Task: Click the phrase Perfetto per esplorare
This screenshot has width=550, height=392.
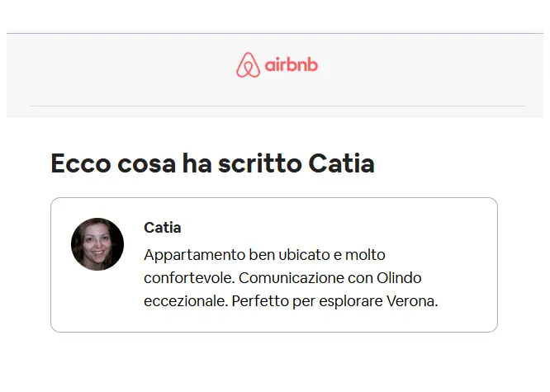Action: [307, 301]
